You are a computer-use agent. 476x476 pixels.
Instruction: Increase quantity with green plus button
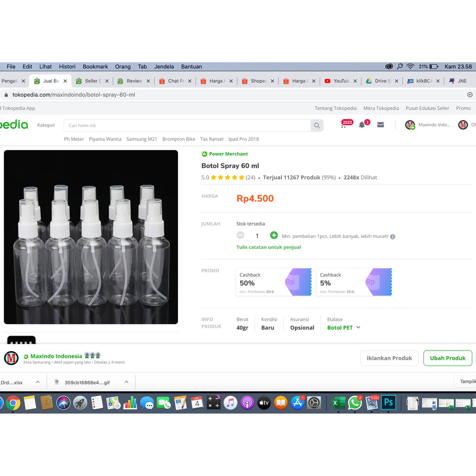pyautogui.click(x=274, y=236)
